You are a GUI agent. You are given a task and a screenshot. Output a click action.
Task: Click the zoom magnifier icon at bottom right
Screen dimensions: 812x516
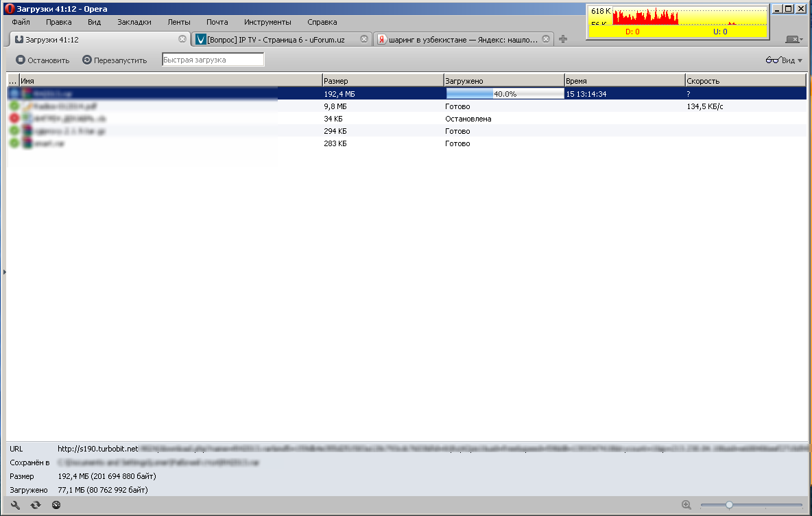point(686,505)
